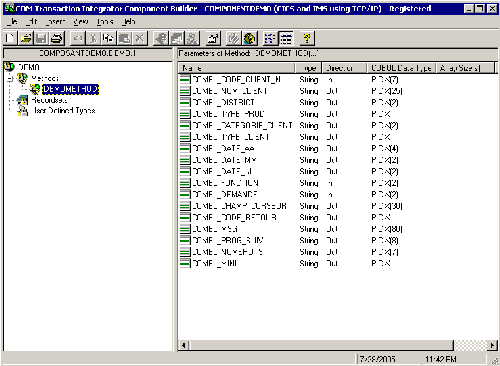Click the Delete X toolbar icon

click(x=140, y=38)
